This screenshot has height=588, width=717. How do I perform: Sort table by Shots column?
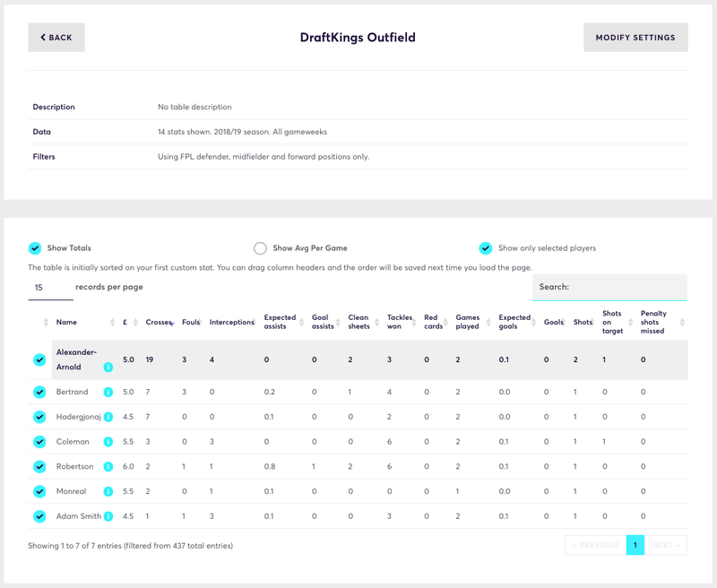(x=583, y=323)
